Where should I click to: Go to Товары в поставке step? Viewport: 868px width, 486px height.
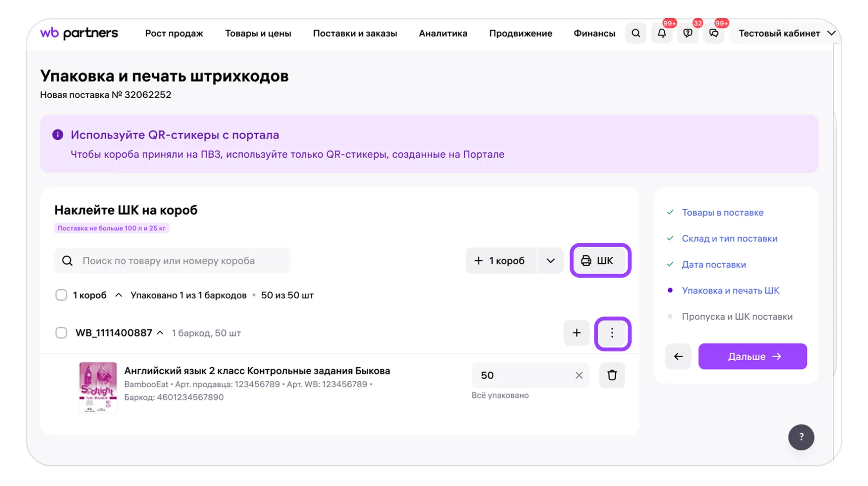[x=723, y=213]
